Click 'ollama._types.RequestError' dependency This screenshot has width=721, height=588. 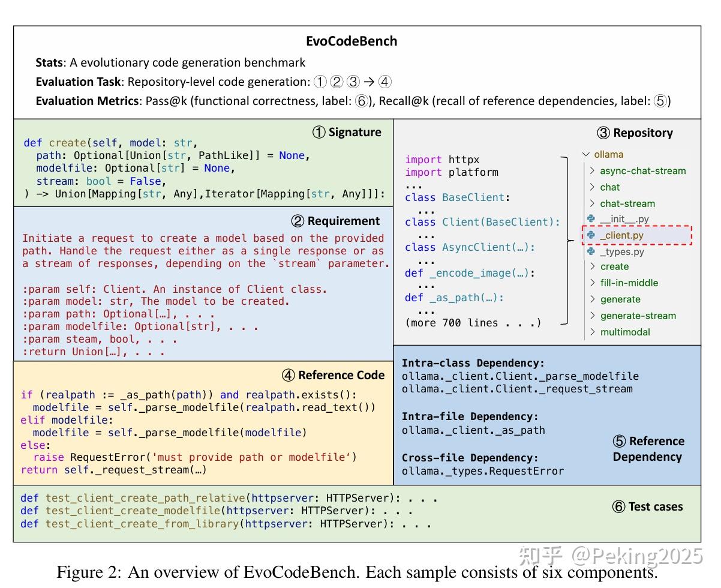click(483, 471)
